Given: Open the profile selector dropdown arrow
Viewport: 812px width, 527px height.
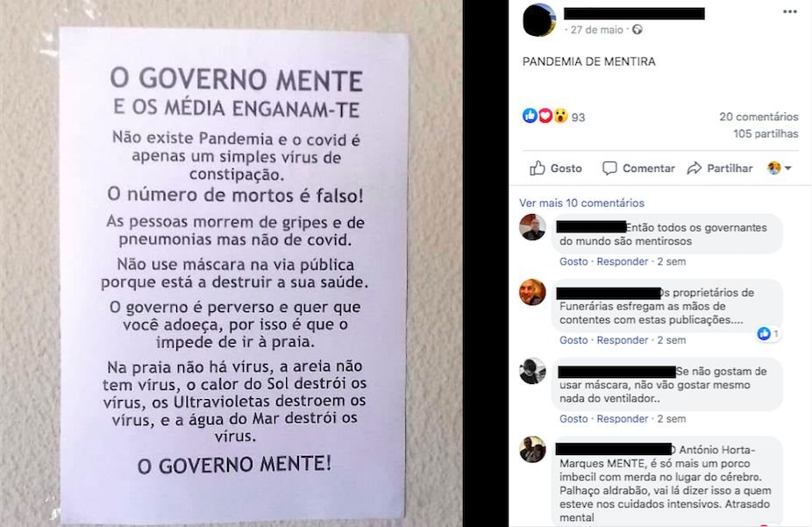Looking at the screenshot, I should 788,168.
